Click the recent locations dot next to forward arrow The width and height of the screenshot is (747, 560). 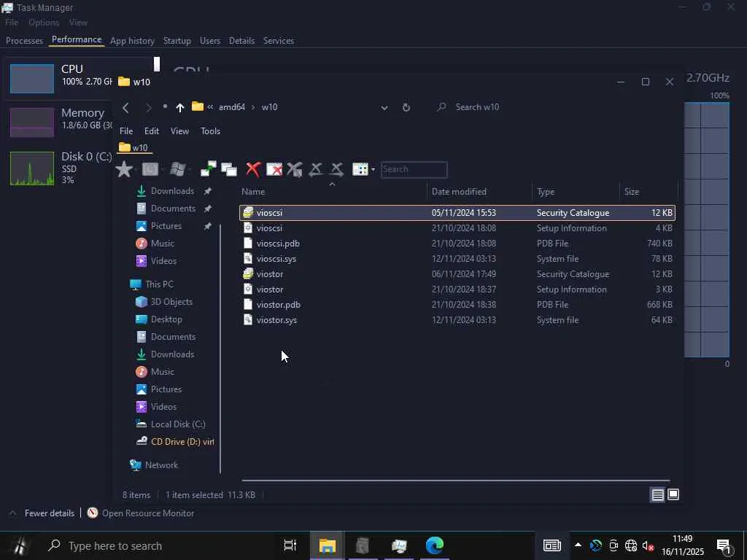click(x=165, y=106)
